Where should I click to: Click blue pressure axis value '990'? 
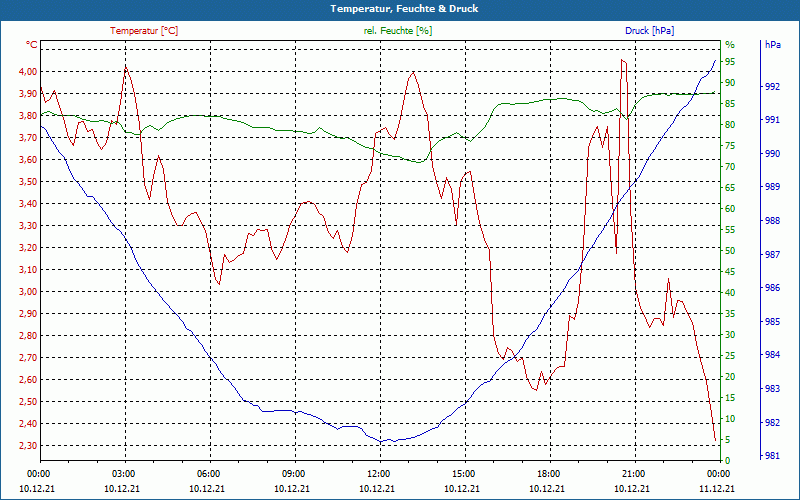(x=773, y=154)
